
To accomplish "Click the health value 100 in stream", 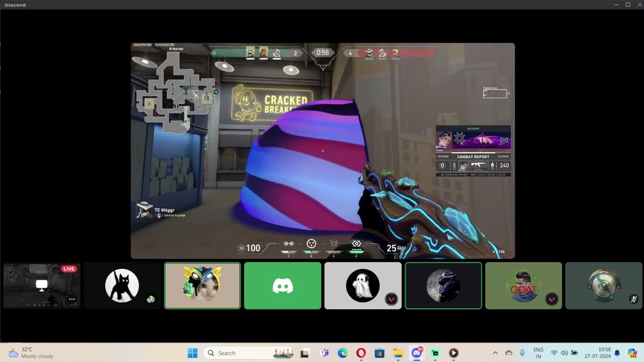I will click(x=253, y=248).
